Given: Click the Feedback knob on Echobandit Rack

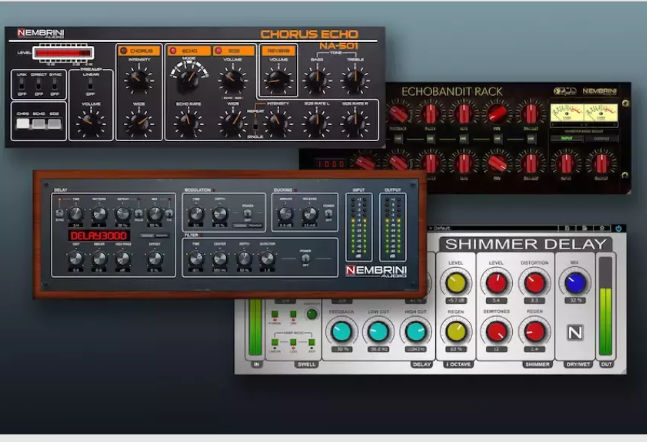Looking at the screenshot, I should (399, 113).
